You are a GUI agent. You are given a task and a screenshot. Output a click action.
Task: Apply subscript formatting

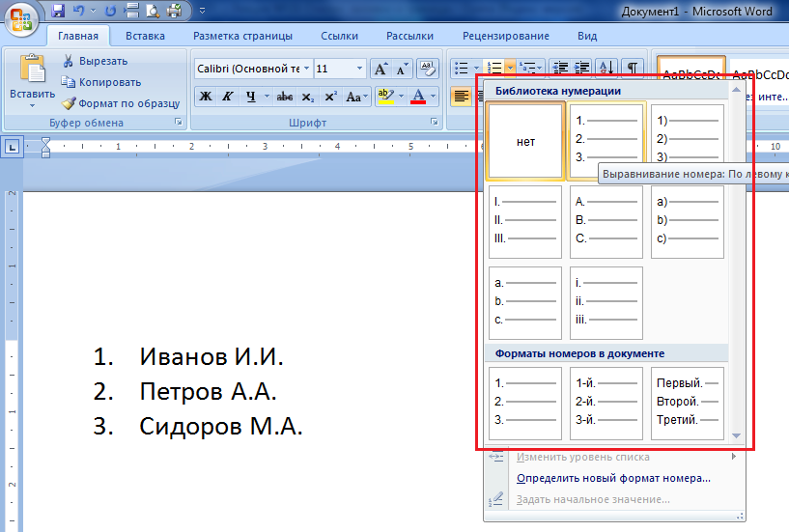pyautogui.click(x=307, y=97)
